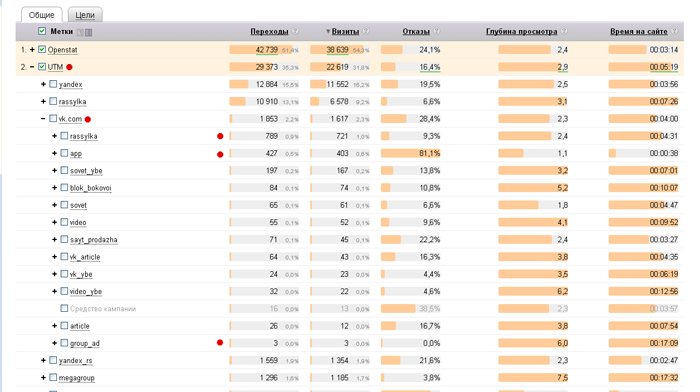Expand the vk_ybe row
The image size is (700, 392).
click(x=54, y=274)
